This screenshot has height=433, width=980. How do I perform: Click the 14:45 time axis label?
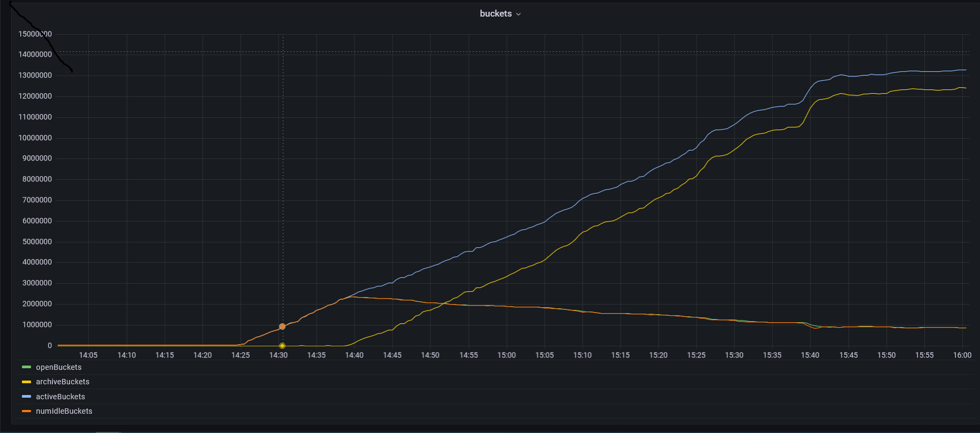(392, 355)
